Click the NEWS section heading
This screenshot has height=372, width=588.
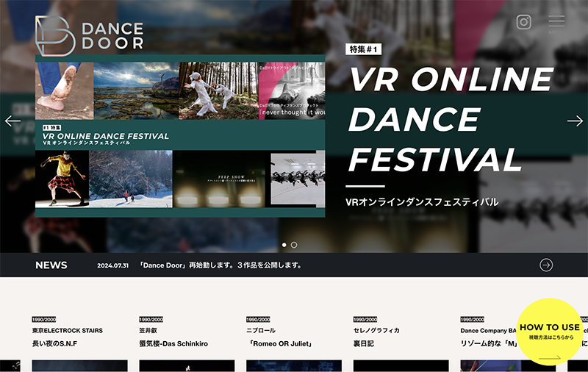51,265
